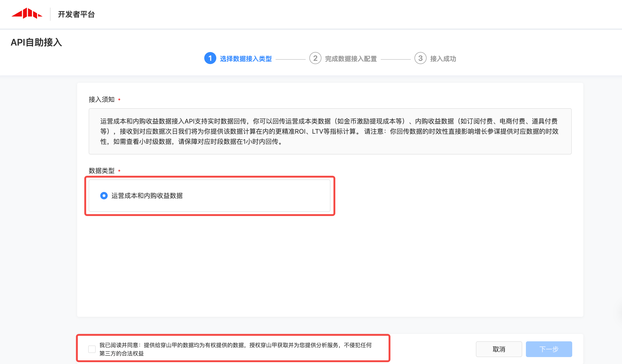Select step 3 circle 接入成功
Image resolution: width=622 pixels, height=364 pixels.
[x=420, y=58]
